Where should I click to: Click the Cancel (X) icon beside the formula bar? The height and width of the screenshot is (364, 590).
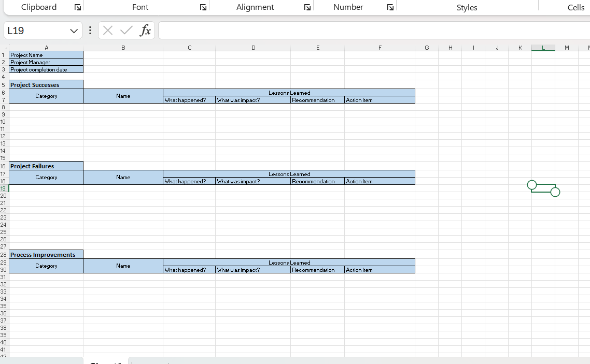[x=108, y=30]
